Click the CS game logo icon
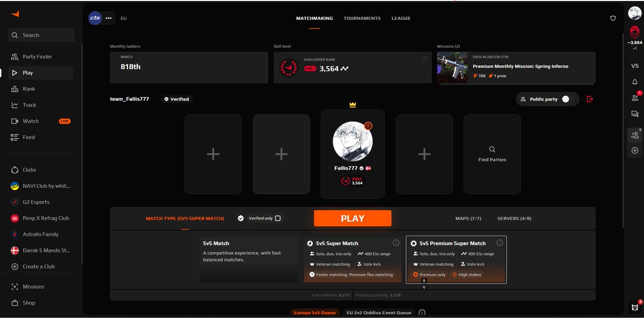This screenshot has width=644, height=318. coord(95,18)
